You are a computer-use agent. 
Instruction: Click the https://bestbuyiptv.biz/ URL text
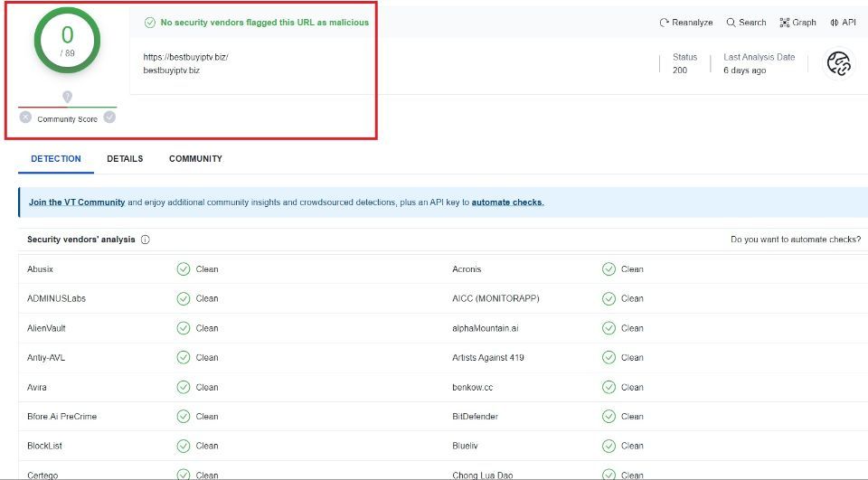pyautogui.click(x=185, y=57)
